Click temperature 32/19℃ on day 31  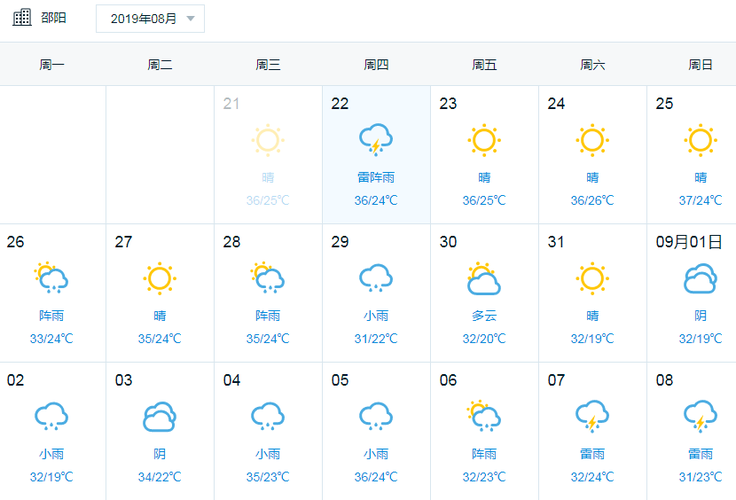pyautogui.click(x=592, y=338)
